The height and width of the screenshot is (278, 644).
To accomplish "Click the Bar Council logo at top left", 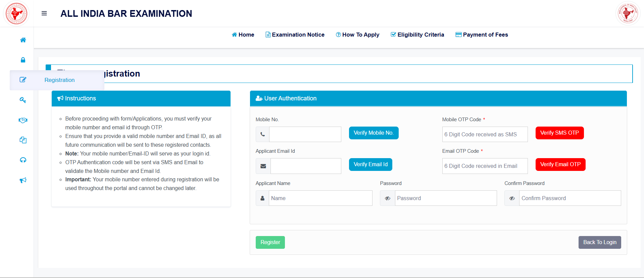I will pos(16,13).
